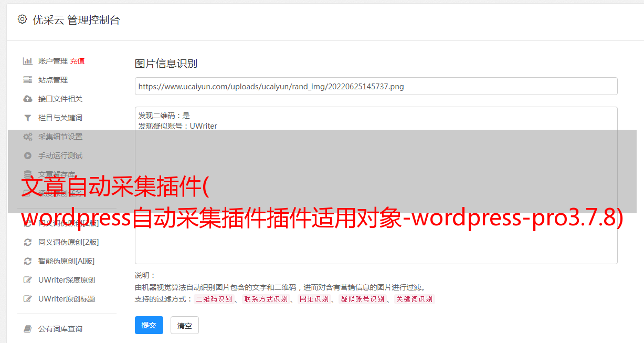Viewport: 644px width, 343px height.
Task: Click the edit icon for UWriter深度原创
Action: click(x=28, y=280)
